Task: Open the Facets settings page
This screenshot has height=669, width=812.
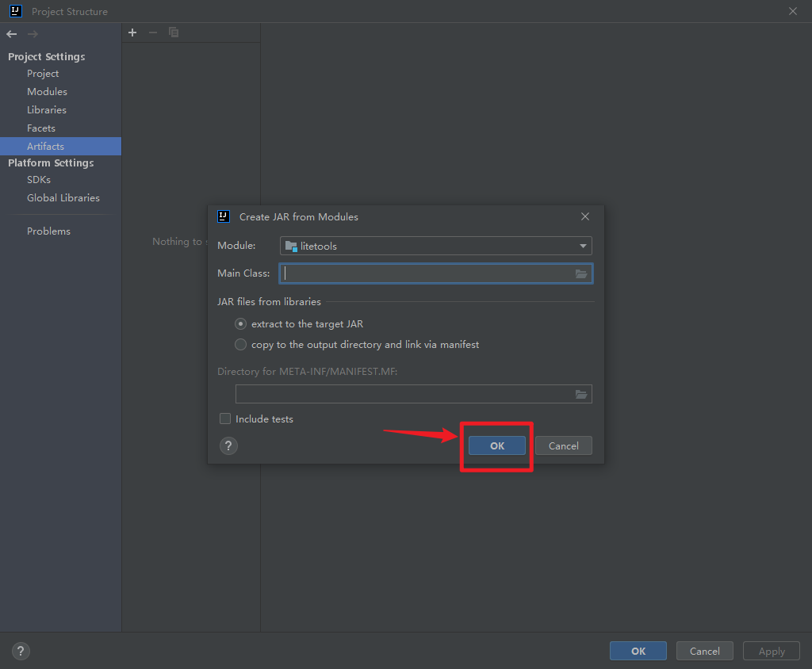Action: point(41,128)
